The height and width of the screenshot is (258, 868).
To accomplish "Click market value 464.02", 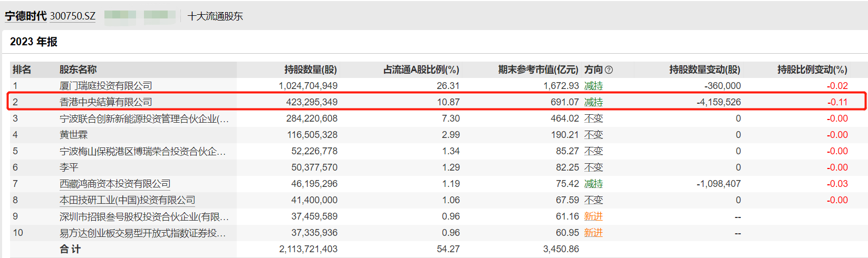I will tap(565, 118).
